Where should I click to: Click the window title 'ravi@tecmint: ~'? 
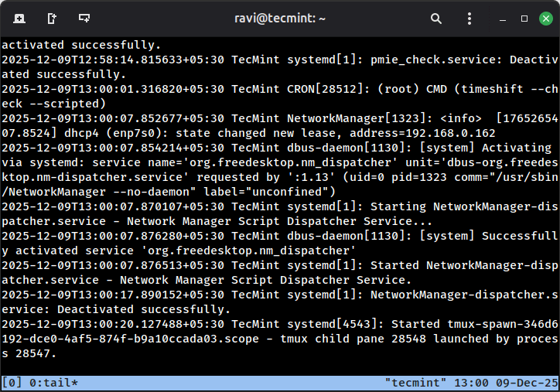coord(280,19)
